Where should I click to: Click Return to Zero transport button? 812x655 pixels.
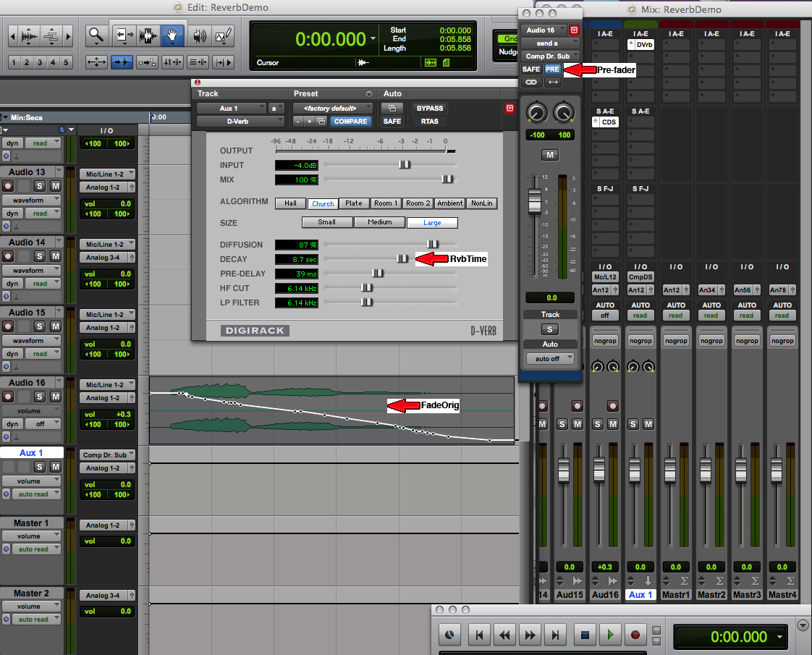[478, 635]
